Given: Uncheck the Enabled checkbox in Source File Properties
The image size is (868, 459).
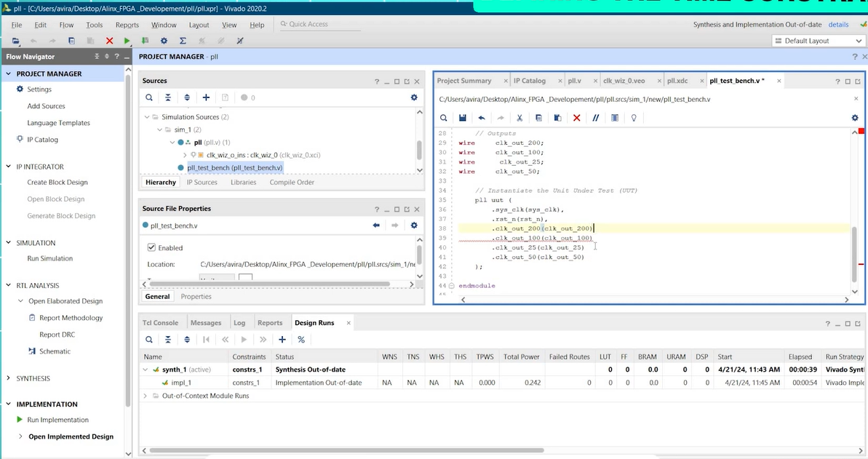Looking at the screenshot, I should pos(151,248).
